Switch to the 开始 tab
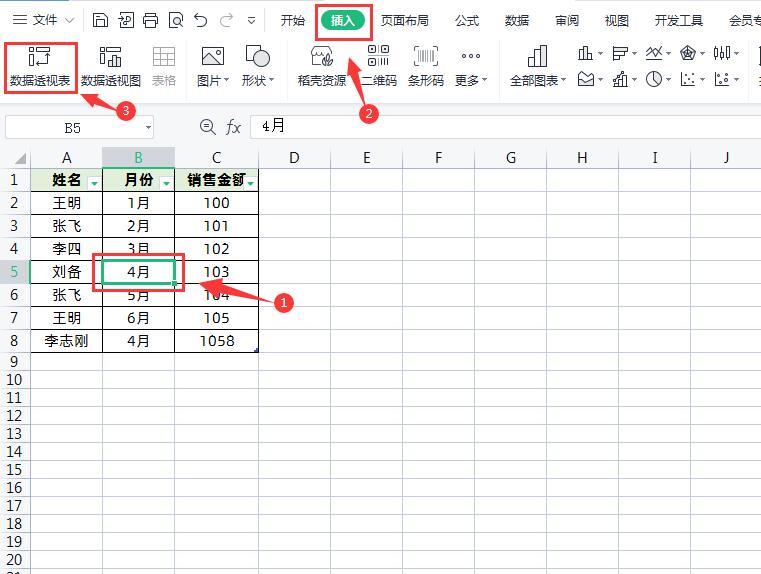Screen dimensions: 761x574 293,20
